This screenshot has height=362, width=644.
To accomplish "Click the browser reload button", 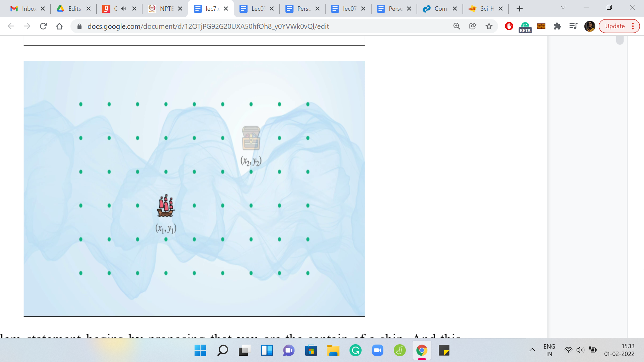I will (x=43, y=26).
